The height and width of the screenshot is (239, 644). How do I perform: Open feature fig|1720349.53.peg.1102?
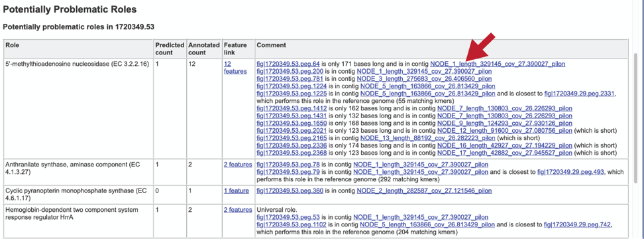pos(292,224)
